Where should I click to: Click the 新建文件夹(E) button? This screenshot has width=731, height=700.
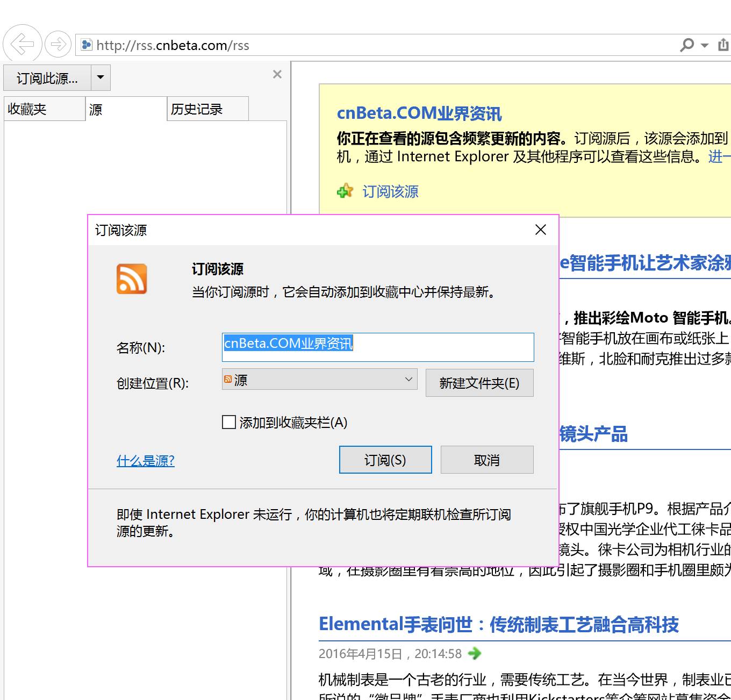(x=479, y=383)
